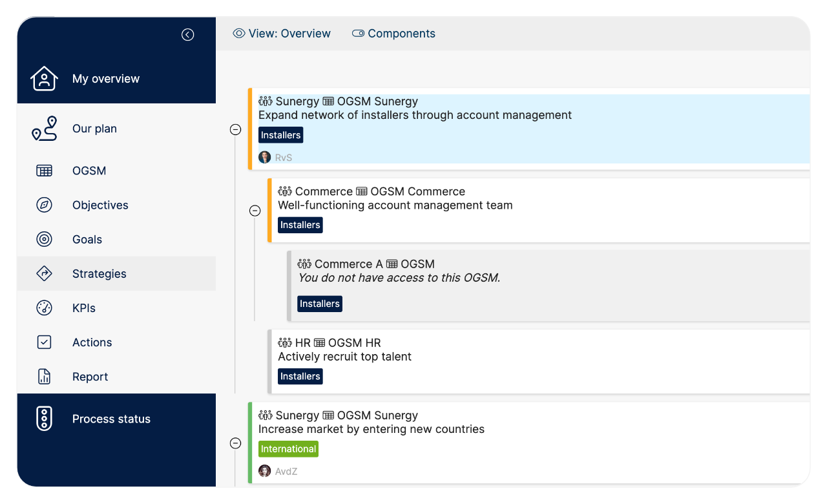Open the Report menu item

90,377
